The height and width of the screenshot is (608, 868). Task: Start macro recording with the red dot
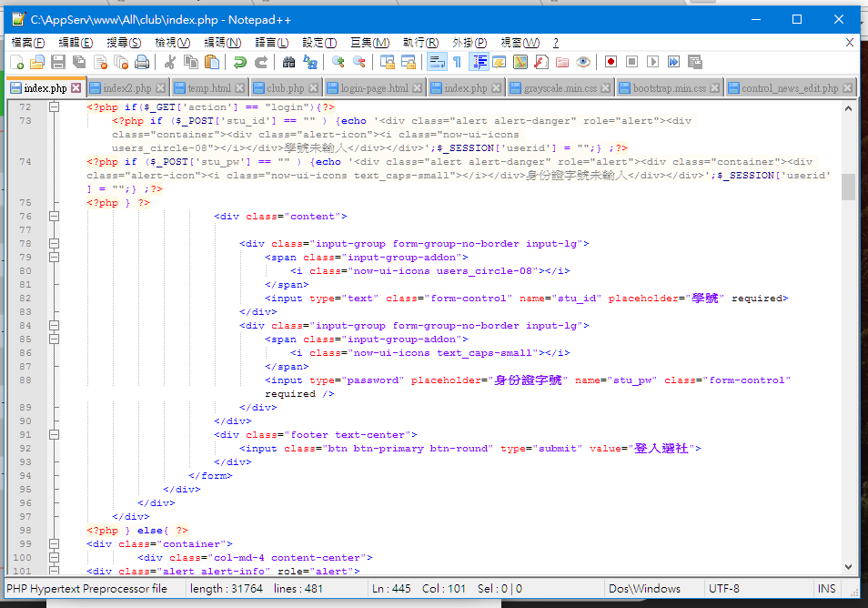pos(611,62)
